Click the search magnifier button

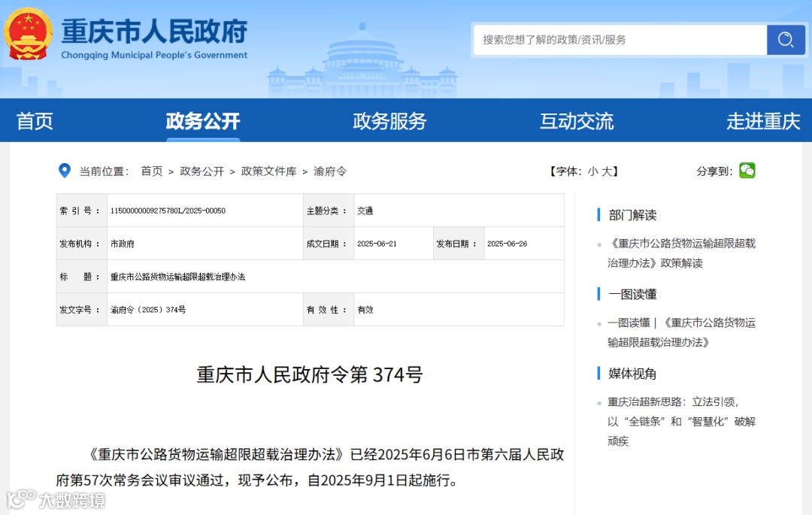tap(786, 40)
